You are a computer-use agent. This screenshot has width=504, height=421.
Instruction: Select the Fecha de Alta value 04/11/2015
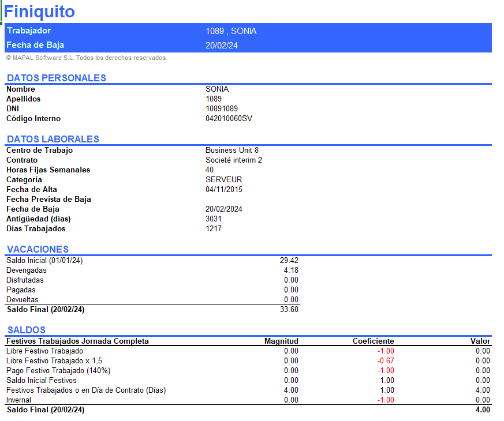point(224,190)
